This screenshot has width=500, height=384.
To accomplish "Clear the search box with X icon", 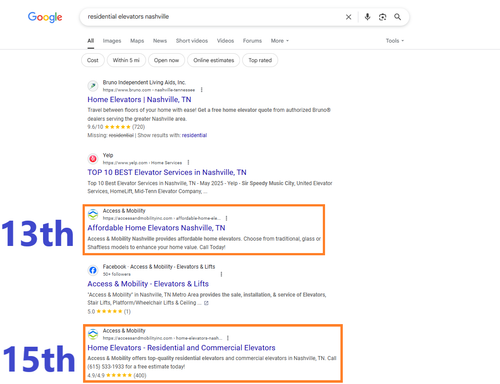I will [348, 17].
